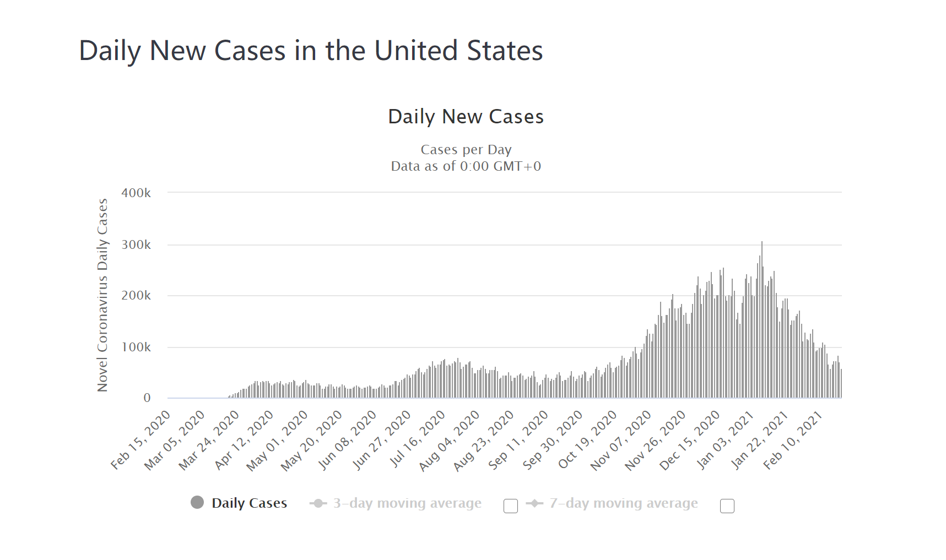This screenshot has height=560, width=946.
Task: Click the 100k y-axis value
Action: coord(136,347)
